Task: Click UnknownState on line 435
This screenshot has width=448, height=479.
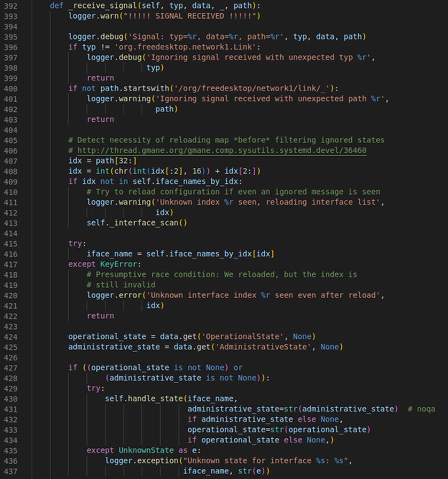Action: (146, 450)
